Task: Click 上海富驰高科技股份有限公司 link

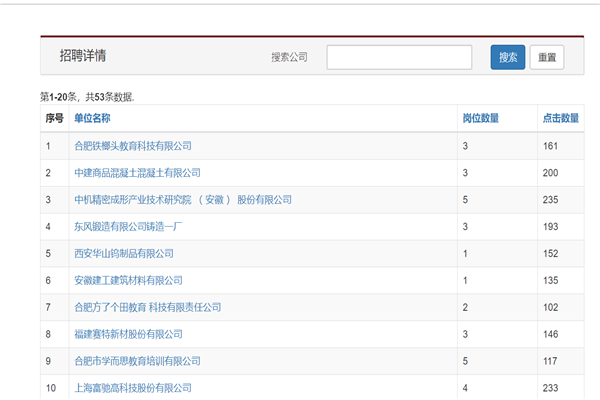Action: pyautogui.click(x=132, y=387)
